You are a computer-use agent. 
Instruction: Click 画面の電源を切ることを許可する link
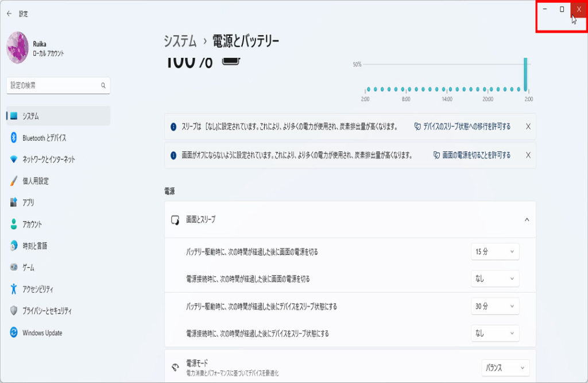tap(472, 155)
